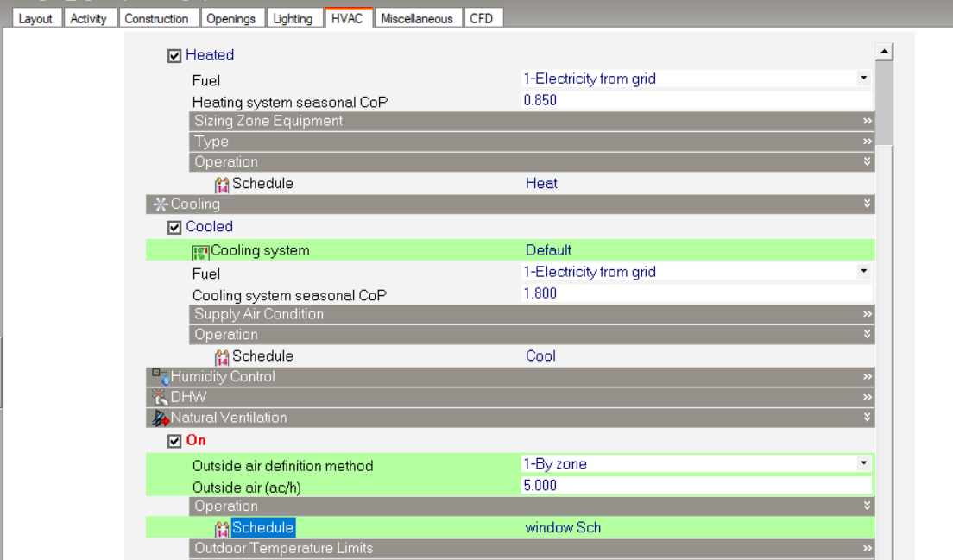Select the highlighted Schedule row label
The width and height of the screenshot is (953, 560).
click(x=262, y=528)
